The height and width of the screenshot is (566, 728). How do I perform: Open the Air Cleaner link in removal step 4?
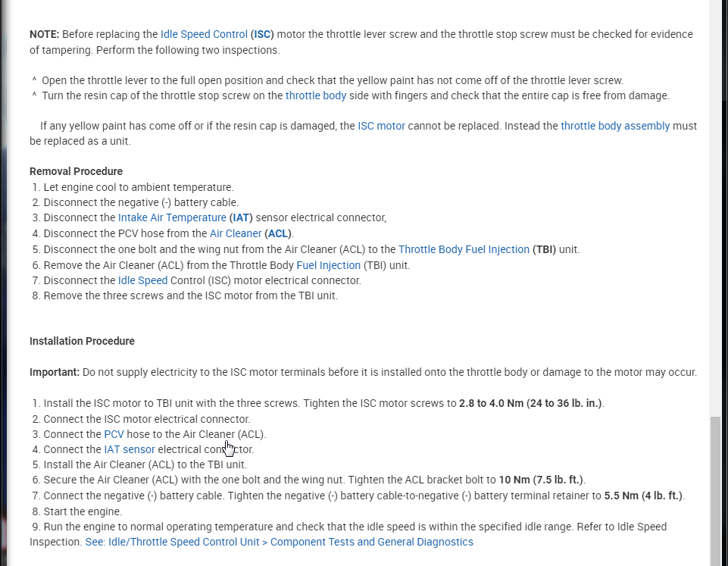pos(236,233)
